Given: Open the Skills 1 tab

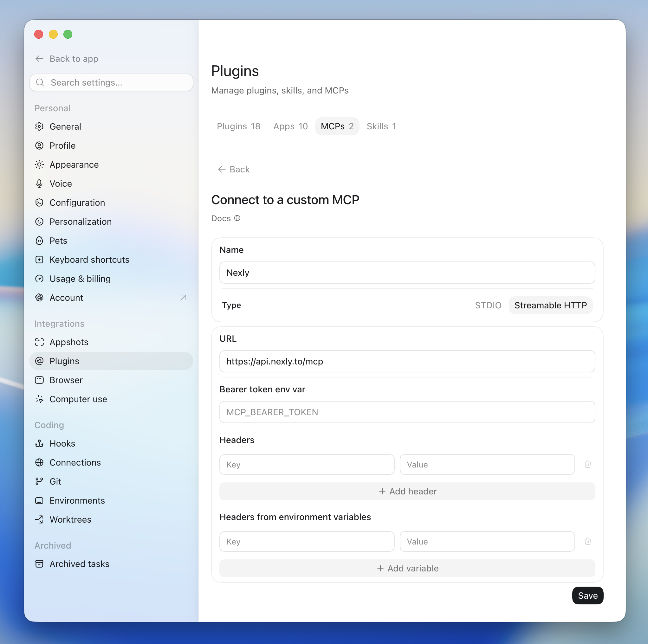Looking at the screenshot, I should tap(381, 126).
